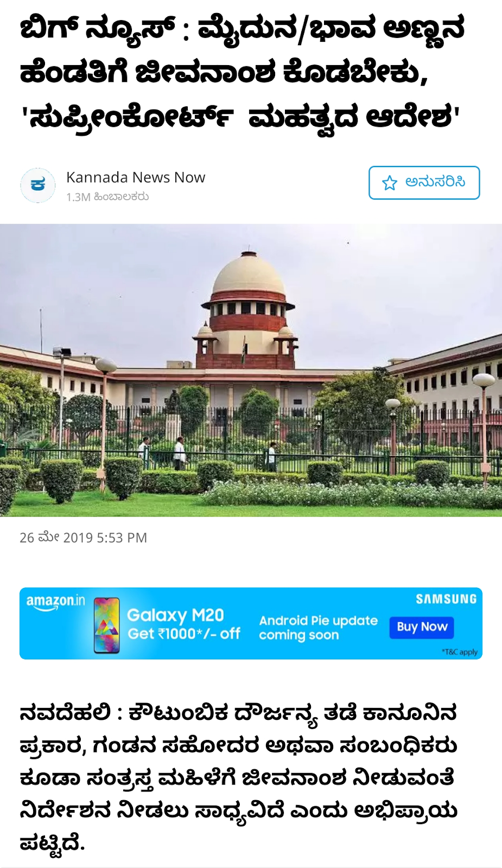Select the 26 May 2019 timestamp
The height and width of the screenshot is (868, 502).
click(83, 538)
